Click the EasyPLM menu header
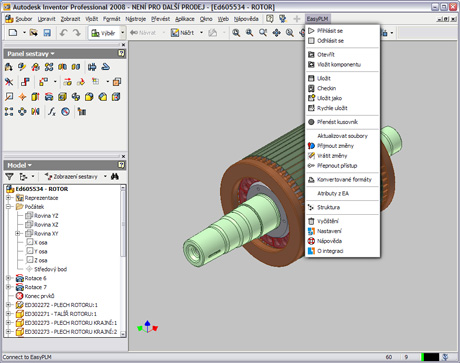This screenshot has width=460, height=363. coord(317,19)
